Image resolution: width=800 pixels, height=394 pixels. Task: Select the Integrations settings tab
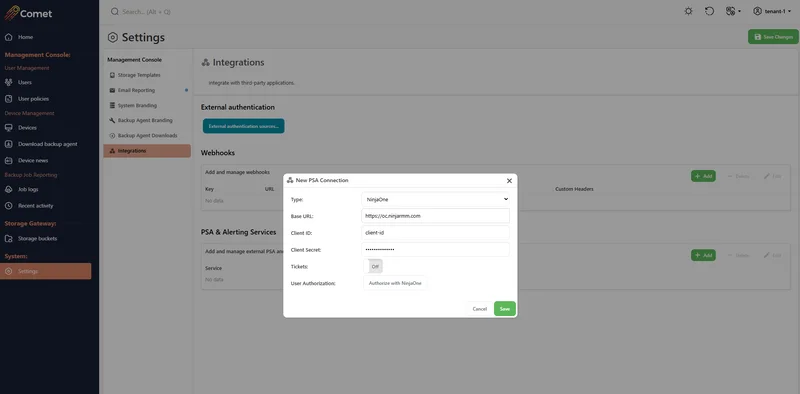point(147,151)
